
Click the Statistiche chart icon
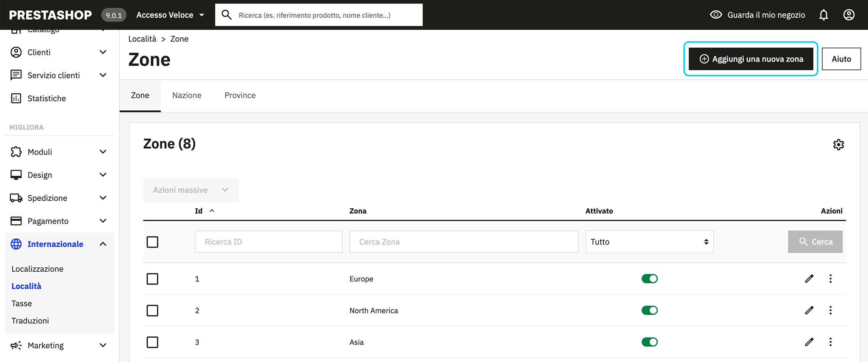(16, 99)
